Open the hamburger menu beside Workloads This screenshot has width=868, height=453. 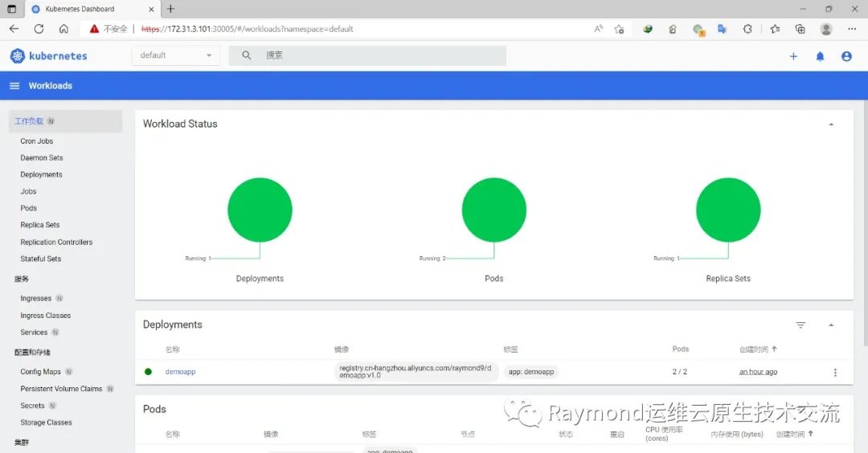coord(15,86)
